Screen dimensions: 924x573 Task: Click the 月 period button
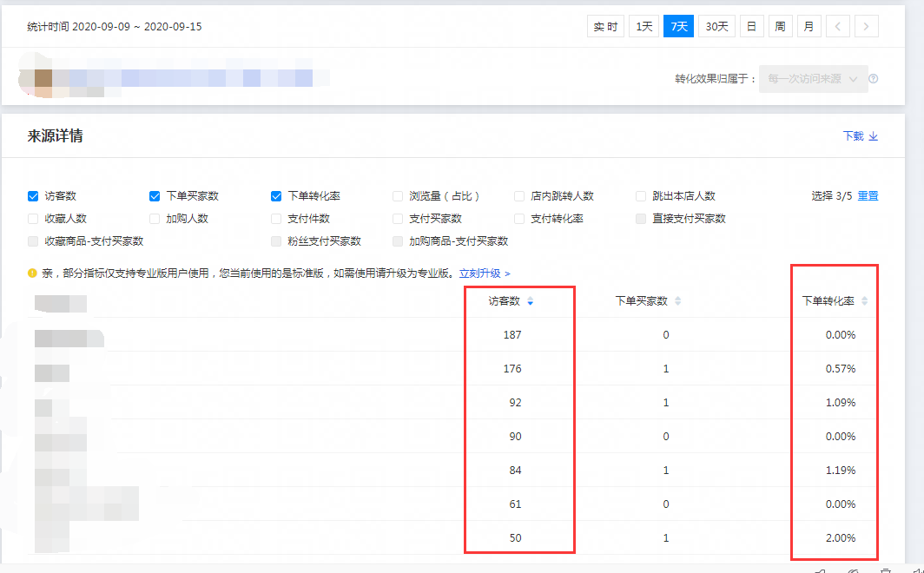(x=808, y=27)
